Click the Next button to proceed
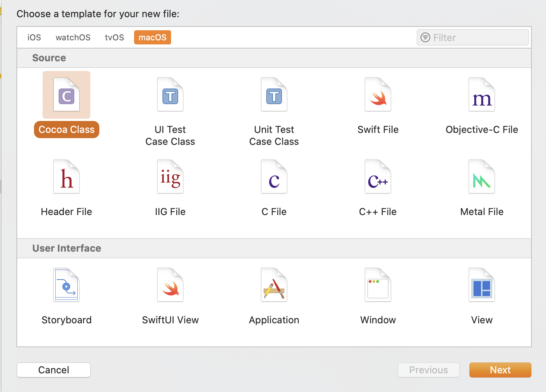This screenshot has height=392, width=546. 500,370
